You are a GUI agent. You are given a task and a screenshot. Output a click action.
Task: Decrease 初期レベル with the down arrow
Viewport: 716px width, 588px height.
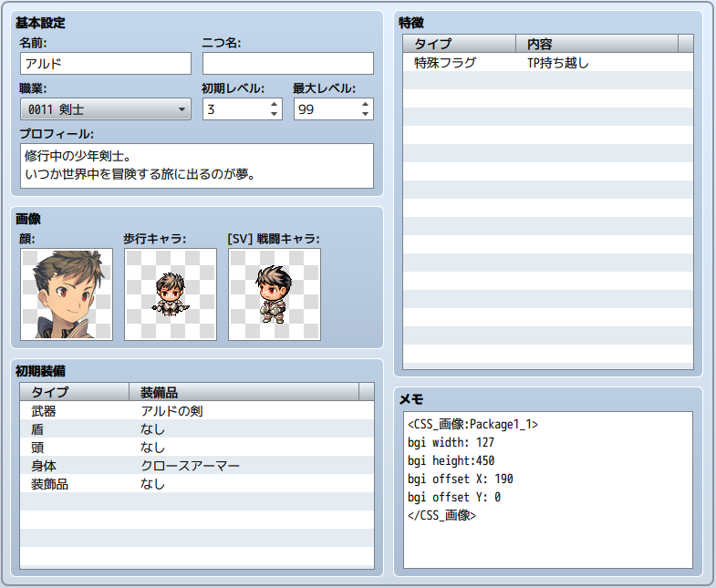[x=274, y=114]
